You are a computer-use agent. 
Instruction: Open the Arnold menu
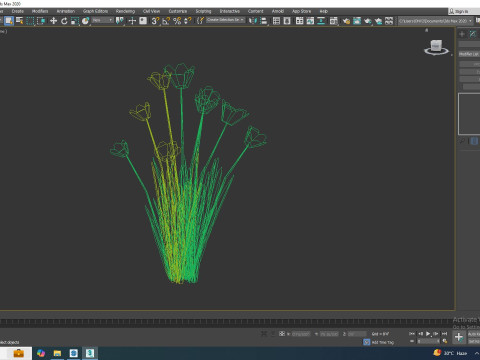click(278, 11)
